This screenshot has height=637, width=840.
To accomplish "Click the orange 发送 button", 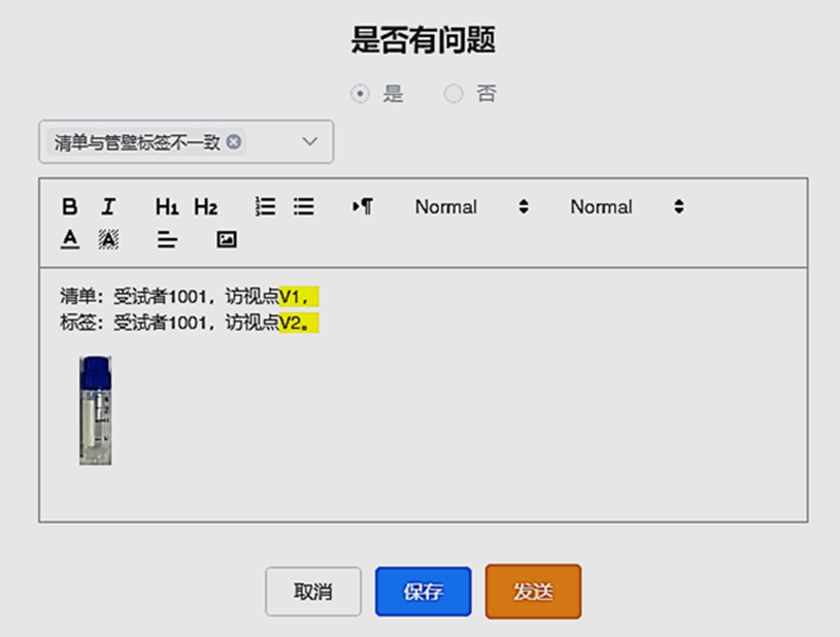I will 533,592.
